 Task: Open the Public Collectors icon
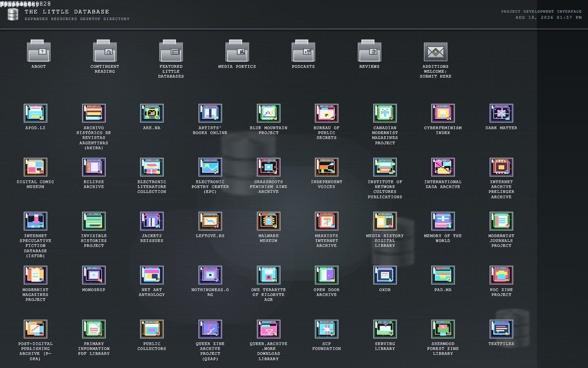(x=152, y=329)
